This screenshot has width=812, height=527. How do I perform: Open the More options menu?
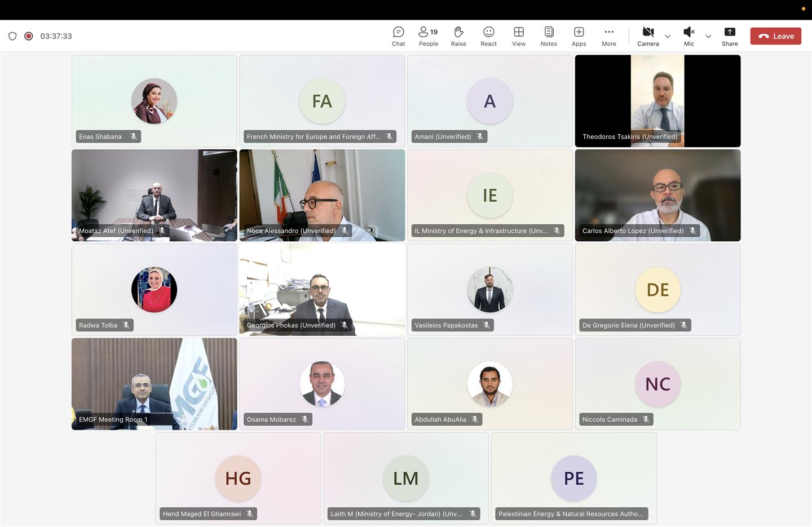point(609,36)
